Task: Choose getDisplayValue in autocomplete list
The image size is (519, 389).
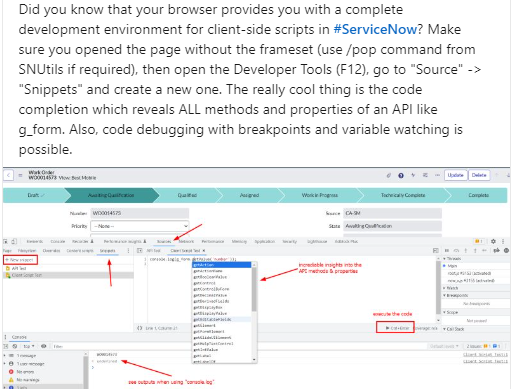Action: click(x=222, y=313)
